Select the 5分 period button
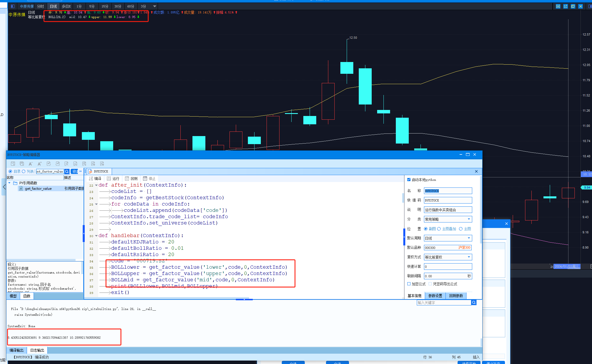 pos(92,6)
